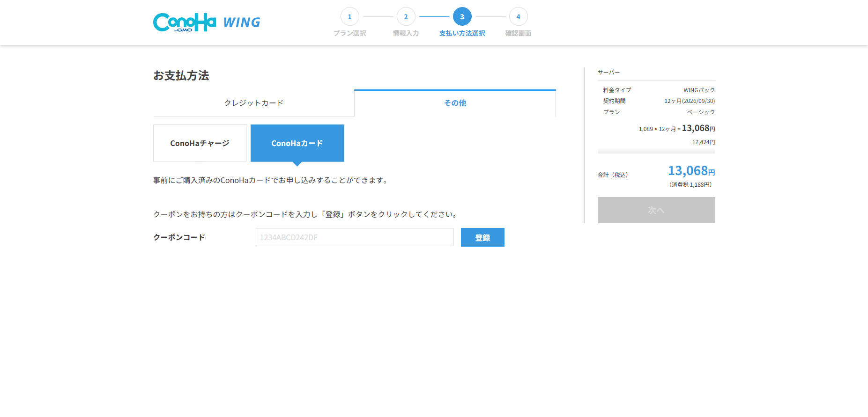868x417 pixels.
Task: Click the grey 次へ button
Action: [x=656, y=210]
